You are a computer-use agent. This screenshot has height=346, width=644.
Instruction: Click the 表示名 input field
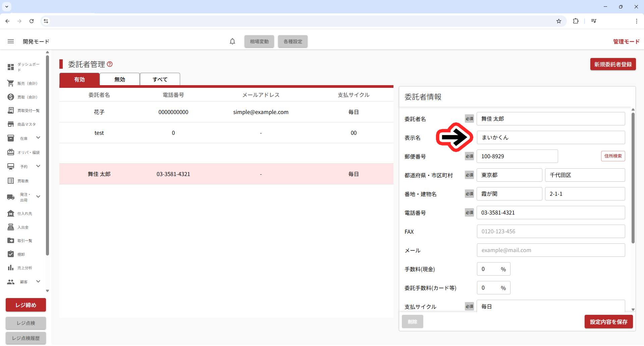550,137
